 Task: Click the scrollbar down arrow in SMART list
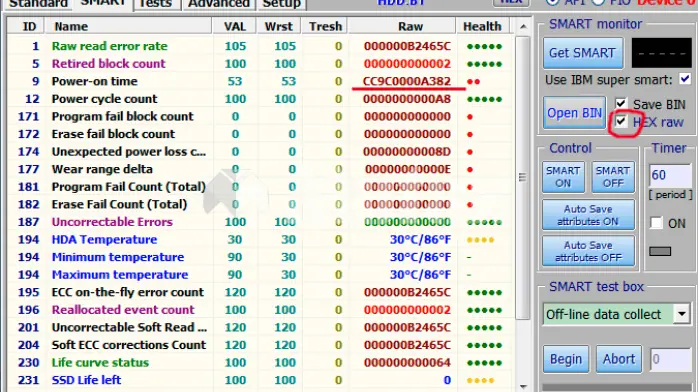click(x=524, y=387)
